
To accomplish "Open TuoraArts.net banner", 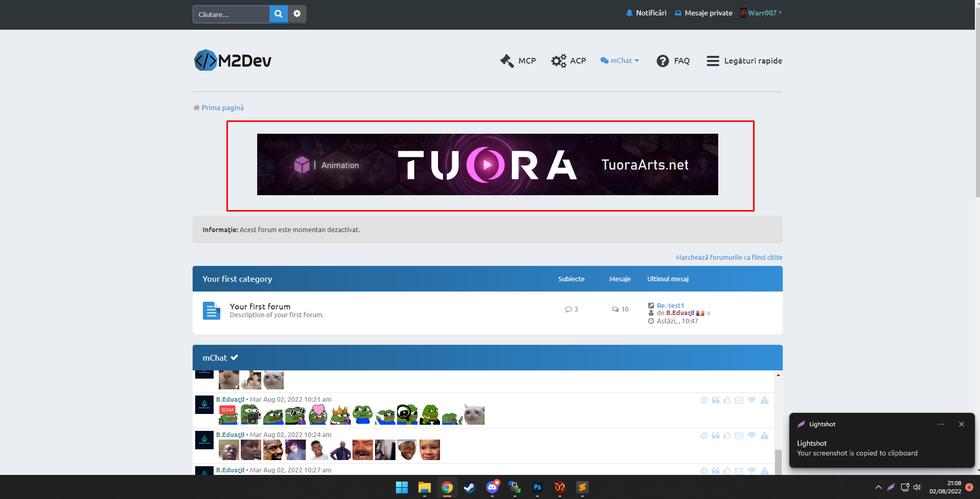I will pos(488,164).
